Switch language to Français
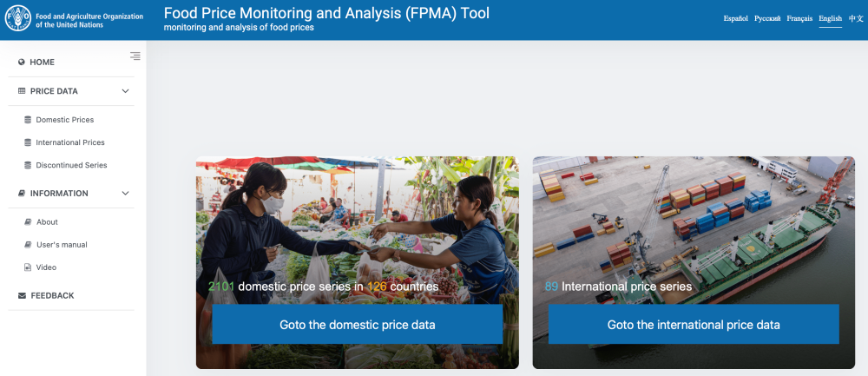The image size is (868, 376). 799,18
